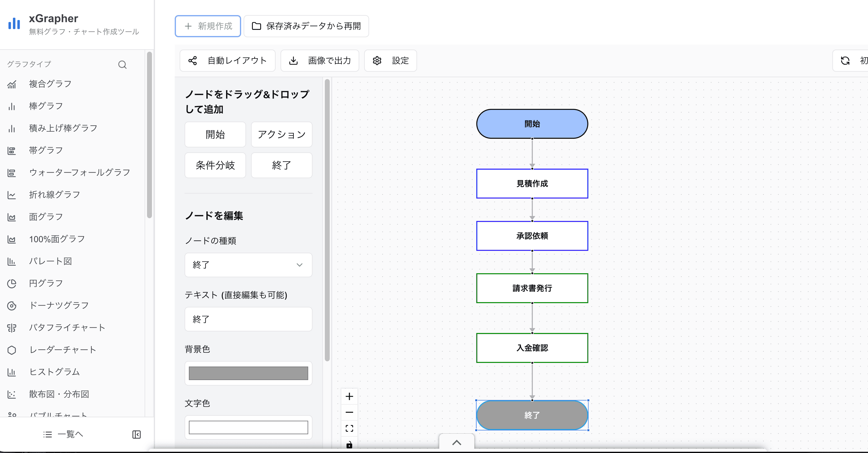Click the zoom in plus button on the canvas
The height and width of the screenshot is (453, 868).
coord(349,396)
